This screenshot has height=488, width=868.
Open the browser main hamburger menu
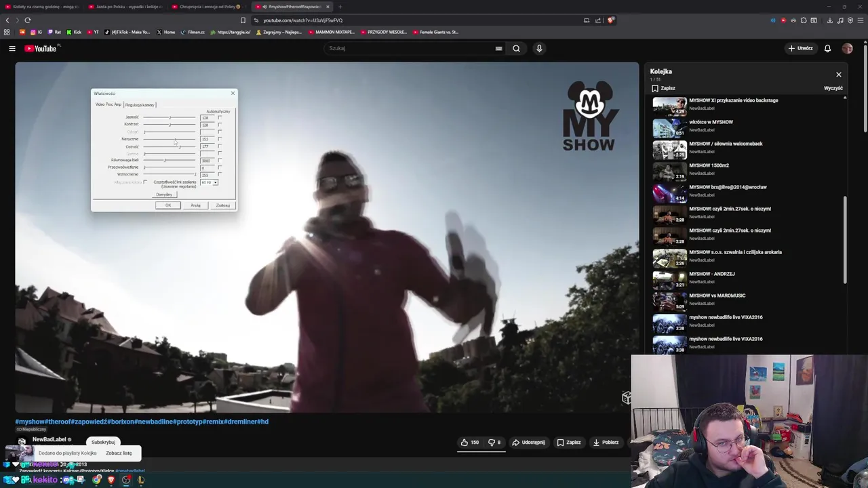pyautogui.click(x=861, y=20)
